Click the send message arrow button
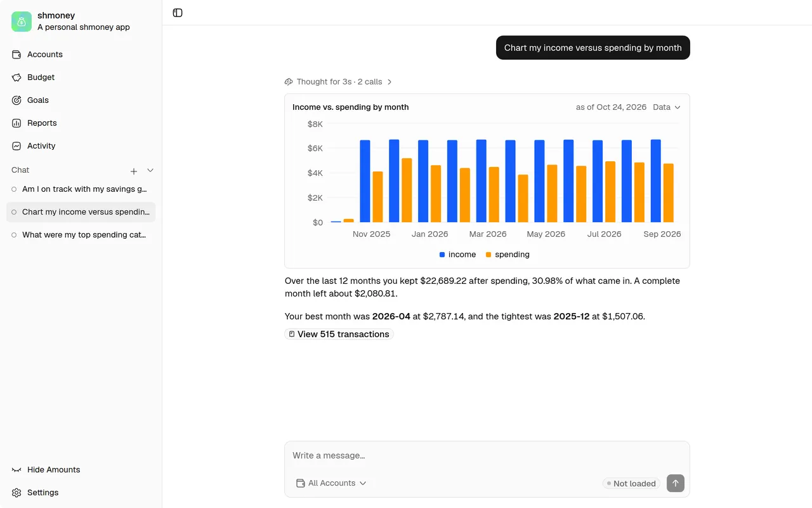The width and height of the screenshot is (812, 508). point(676,483)
